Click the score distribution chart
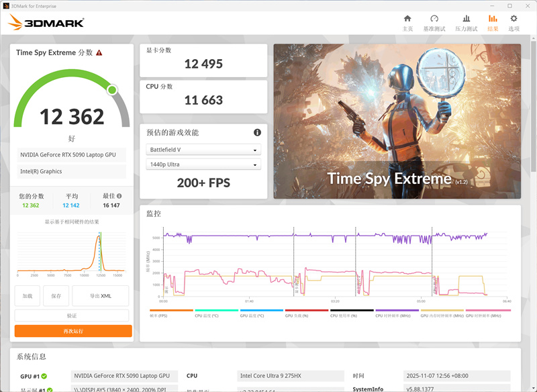This screenshot has width=537, height=392. tap(71, 253)
